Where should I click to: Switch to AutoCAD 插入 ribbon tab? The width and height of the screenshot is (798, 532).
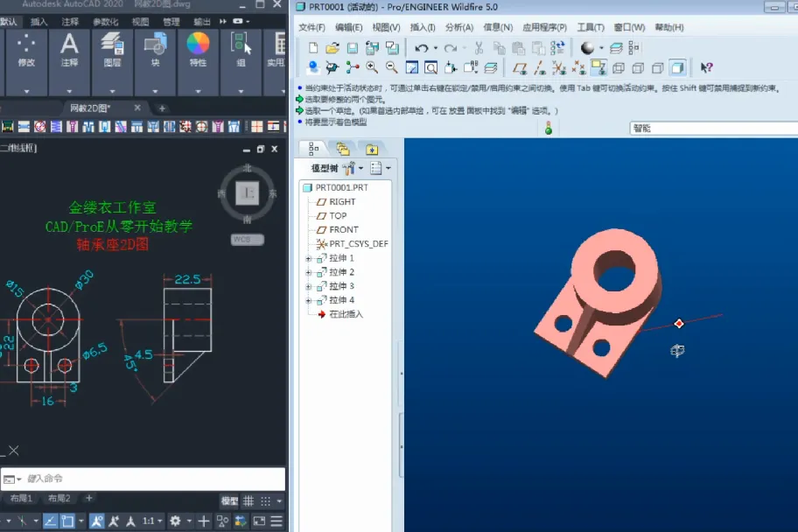pyautogui.click(x=38, y=21)
